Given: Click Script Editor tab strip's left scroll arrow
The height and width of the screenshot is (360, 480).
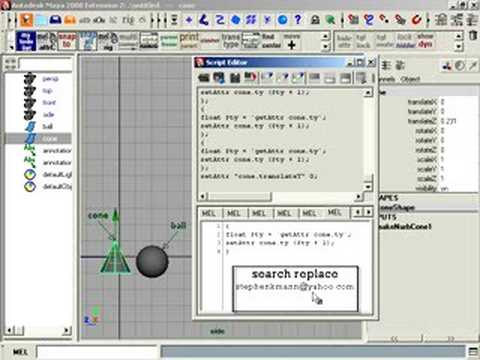Looking at the screenshot, I should pyautogui.click(x=357, y=212).
